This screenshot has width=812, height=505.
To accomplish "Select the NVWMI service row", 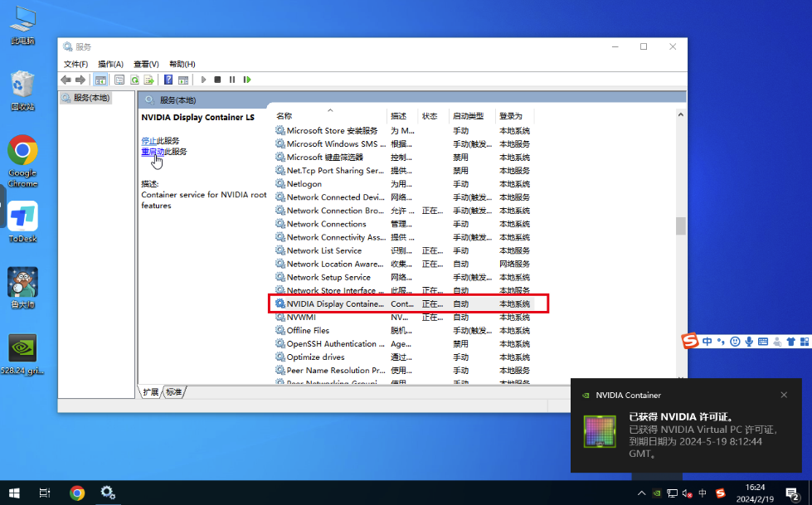I will tap(404, 317).
